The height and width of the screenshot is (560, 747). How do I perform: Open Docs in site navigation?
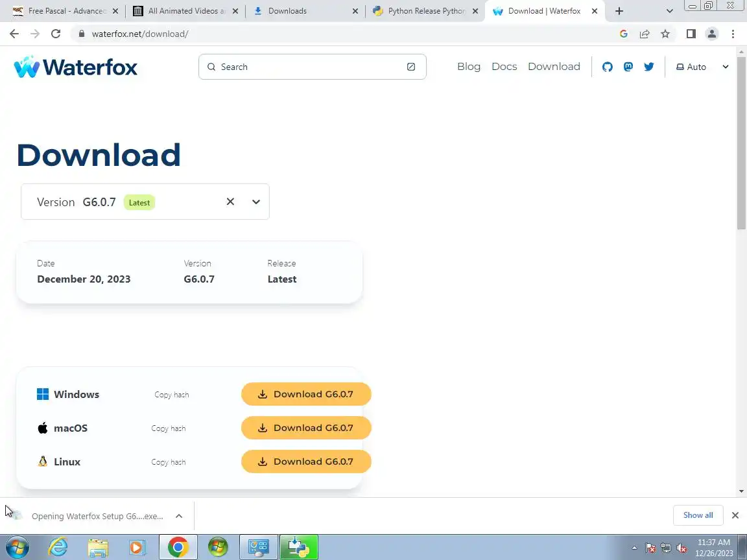(504, 67)
